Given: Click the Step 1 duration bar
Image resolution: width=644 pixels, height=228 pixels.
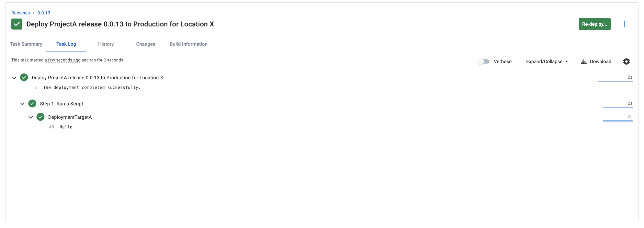Looking at the screenshot, I should (618, 107).
